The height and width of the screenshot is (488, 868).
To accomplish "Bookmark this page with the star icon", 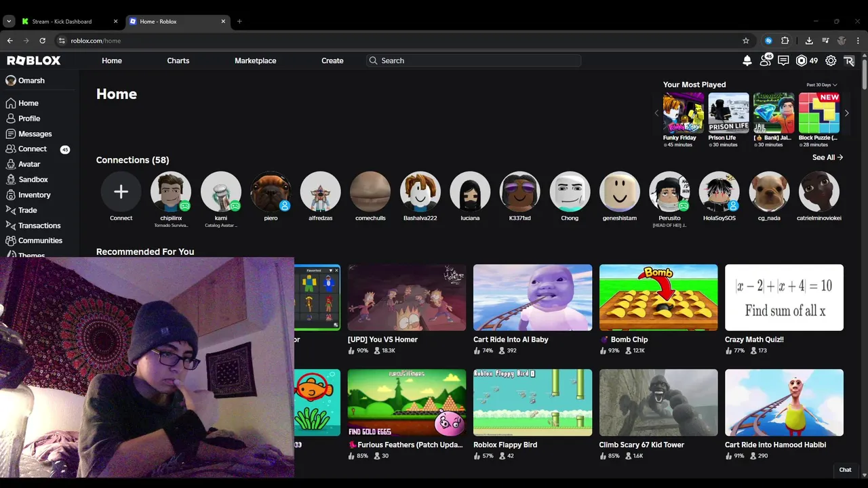I will point(746,41).
